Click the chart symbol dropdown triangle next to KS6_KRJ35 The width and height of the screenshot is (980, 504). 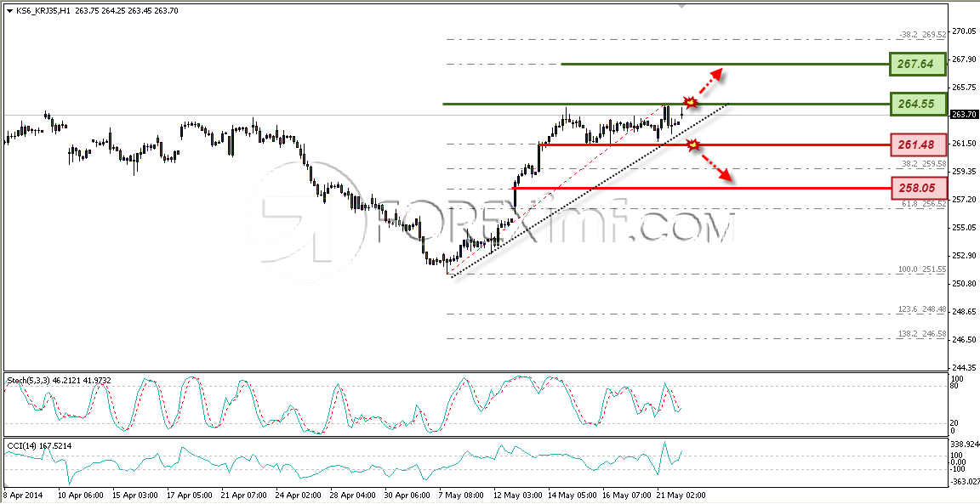point(10,10)
